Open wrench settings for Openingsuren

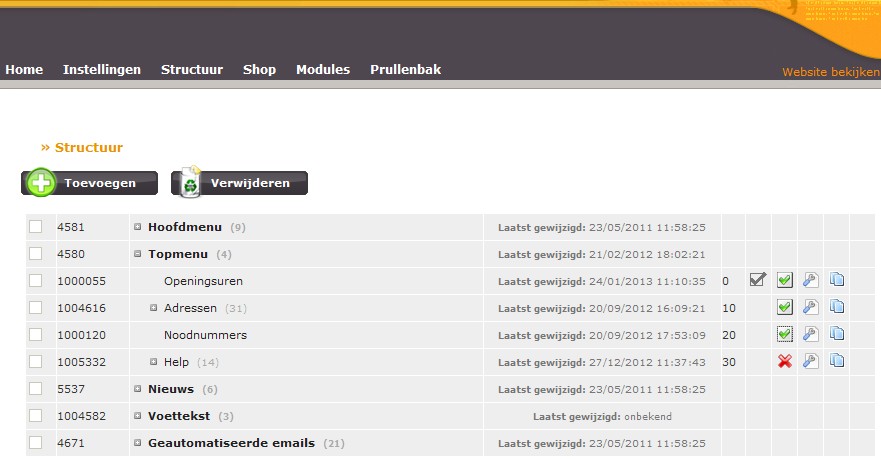[810, 280]
